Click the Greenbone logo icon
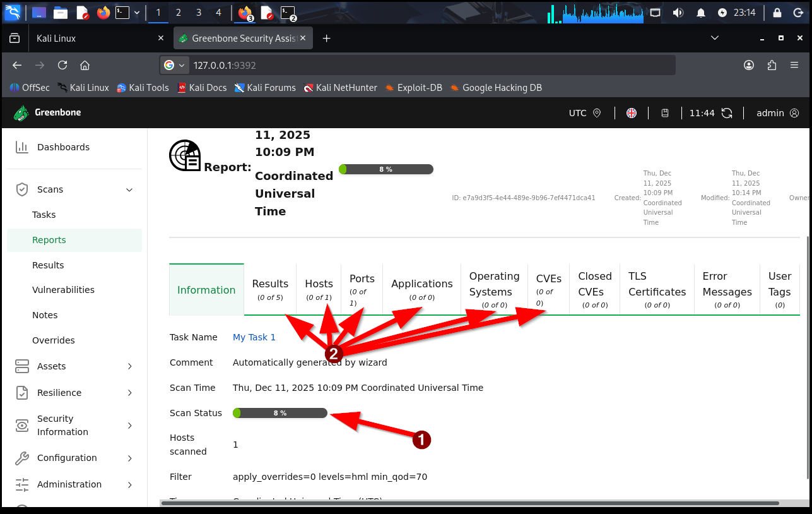 click(22, 113)
